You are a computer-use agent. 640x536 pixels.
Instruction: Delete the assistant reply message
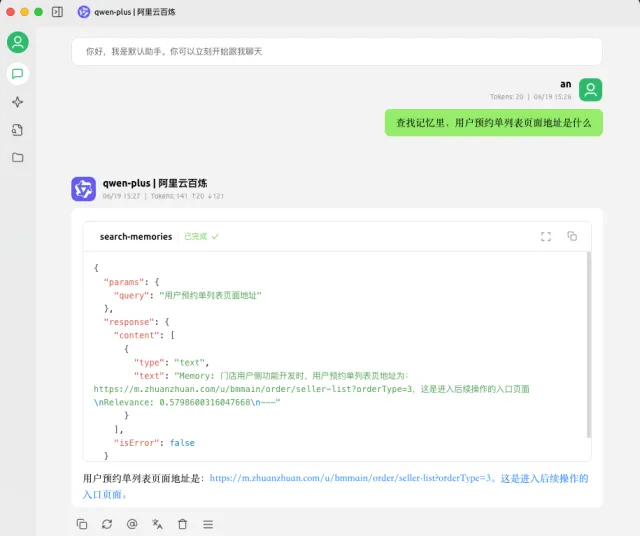point(182,524)
